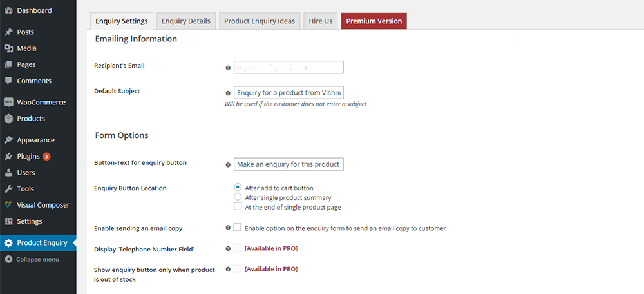The width and height of the screenshot is (644, 294).
Task: Choose 'After single product summary' option
Action: click(x=238, y=197)
